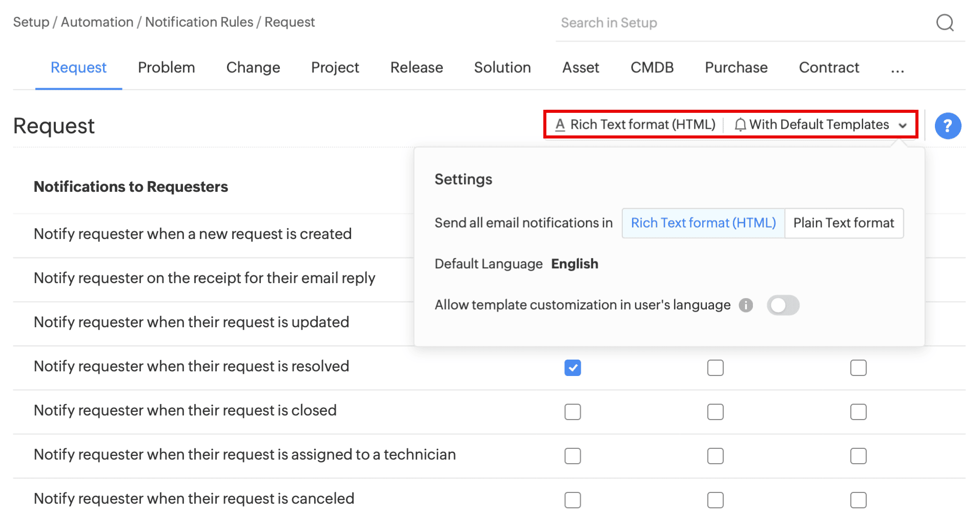Check first checkbox for assigned to a technician
Screen dimensions: 980x515
pyautogui.click(x=573, y=456)
